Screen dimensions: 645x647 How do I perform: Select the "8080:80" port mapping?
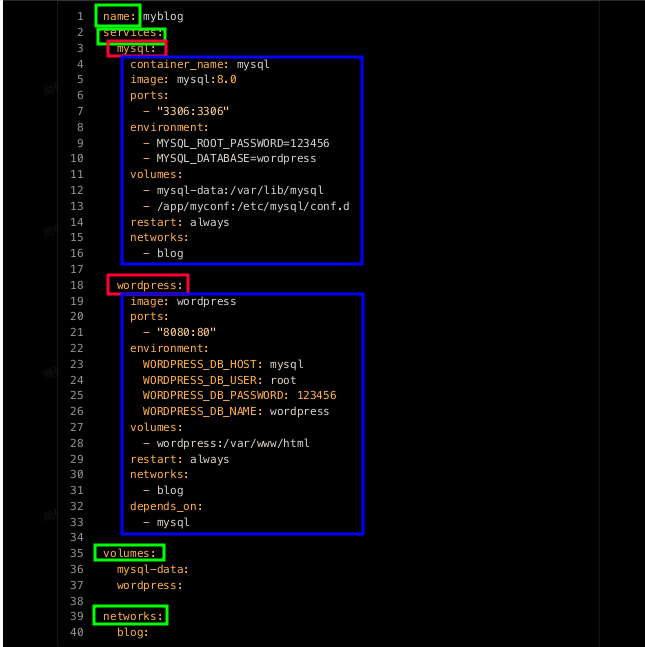(x=186, y=332)
